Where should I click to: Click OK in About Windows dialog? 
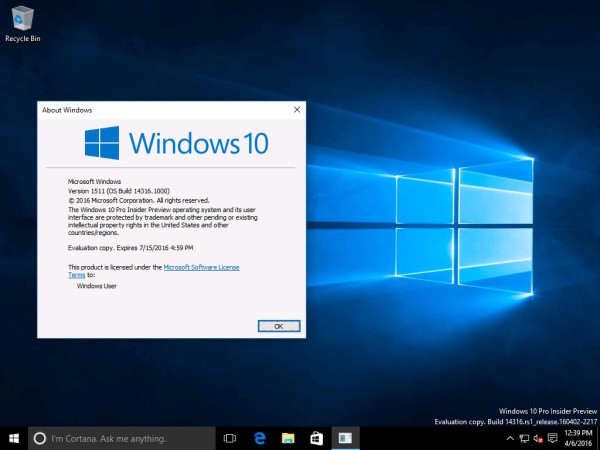(x=279, y=326)
